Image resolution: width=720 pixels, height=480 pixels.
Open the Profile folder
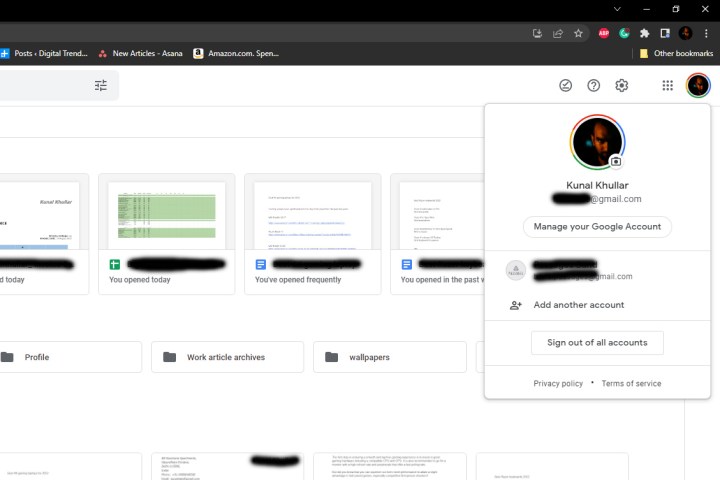click(71, 357)
